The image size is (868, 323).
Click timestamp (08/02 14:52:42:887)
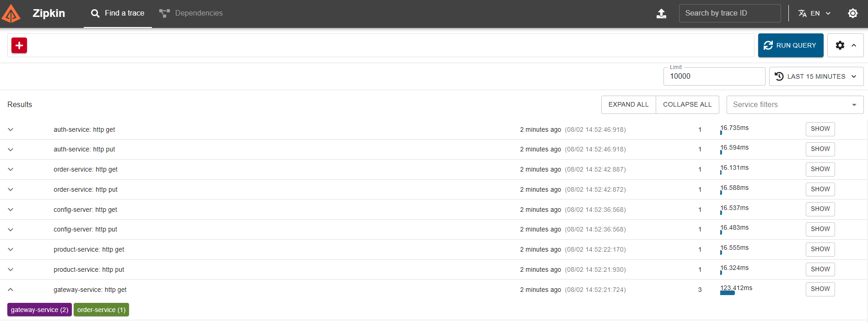pyautogui.click(x=595, y=169)
